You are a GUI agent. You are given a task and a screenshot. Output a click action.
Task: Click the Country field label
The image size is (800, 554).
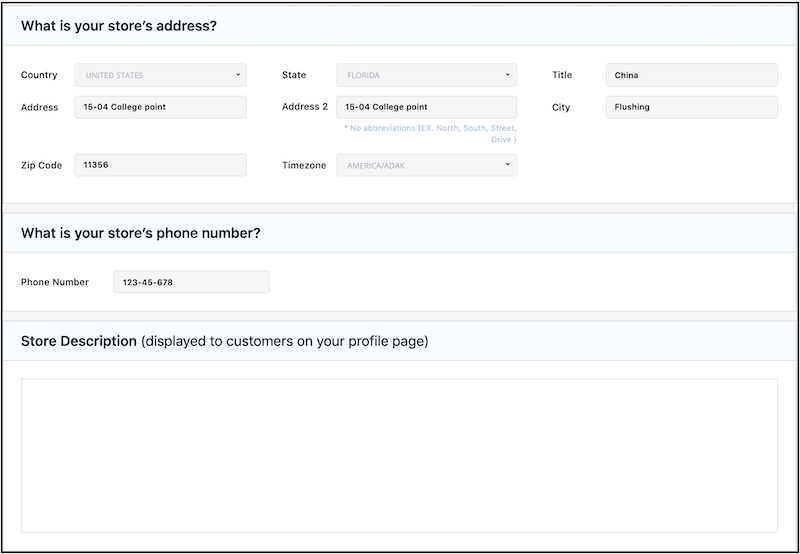click(39, 75)
